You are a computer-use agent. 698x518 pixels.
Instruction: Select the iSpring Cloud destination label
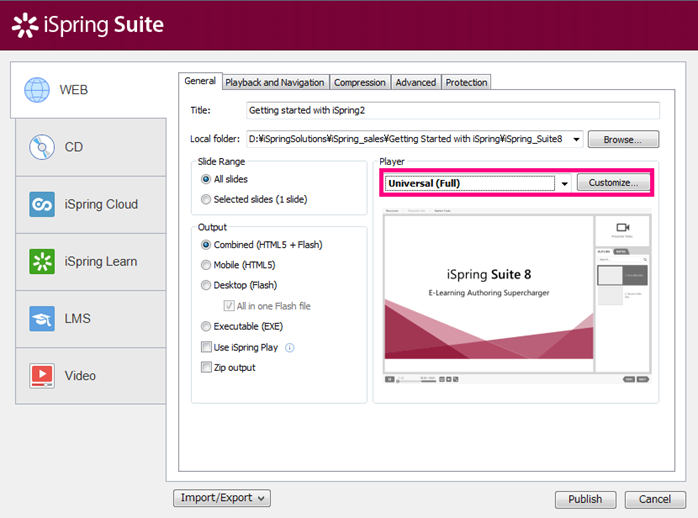coord(101,204)
